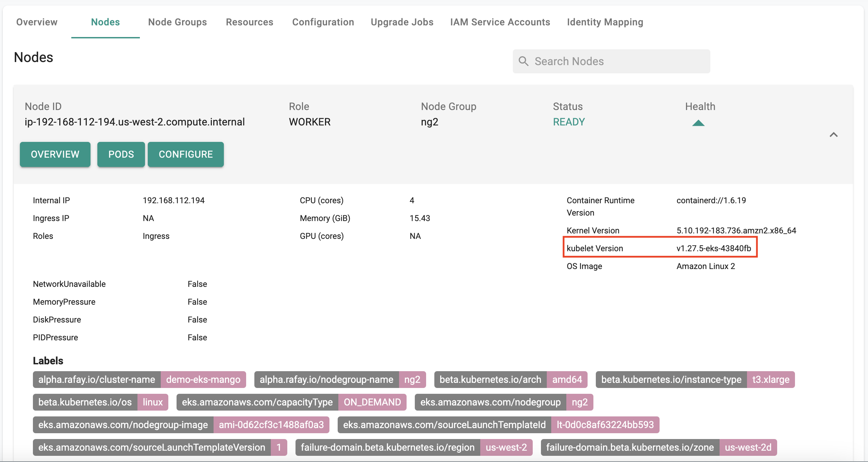
Task: Click the eks.amazonaws.com/capacityType label chip
Action: (257, 402)
